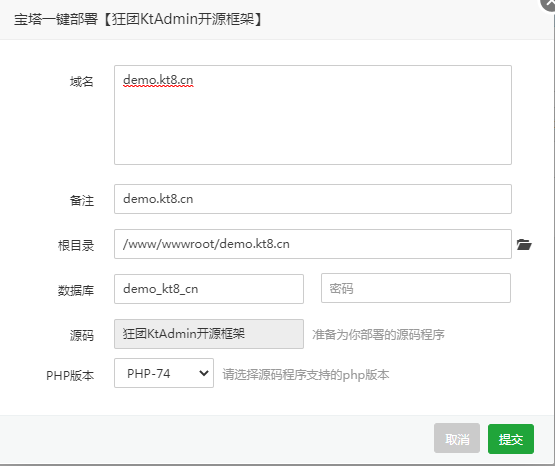555x466 pixels.
Task: Open the PHP-74 version dropdown
Action: tap(164, 373)
